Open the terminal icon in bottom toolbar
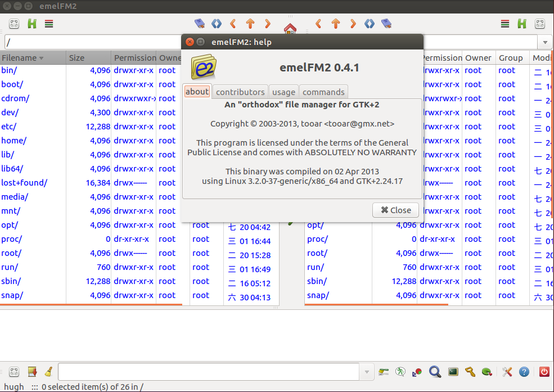The width and height of the screenshot is (554, 392). point(453,372)
